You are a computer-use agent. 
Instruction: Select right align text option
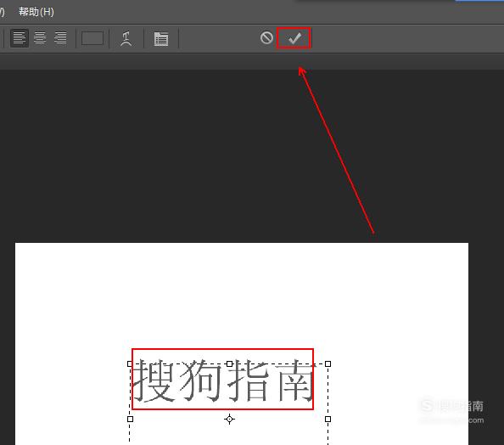click(x=60, y=38)
